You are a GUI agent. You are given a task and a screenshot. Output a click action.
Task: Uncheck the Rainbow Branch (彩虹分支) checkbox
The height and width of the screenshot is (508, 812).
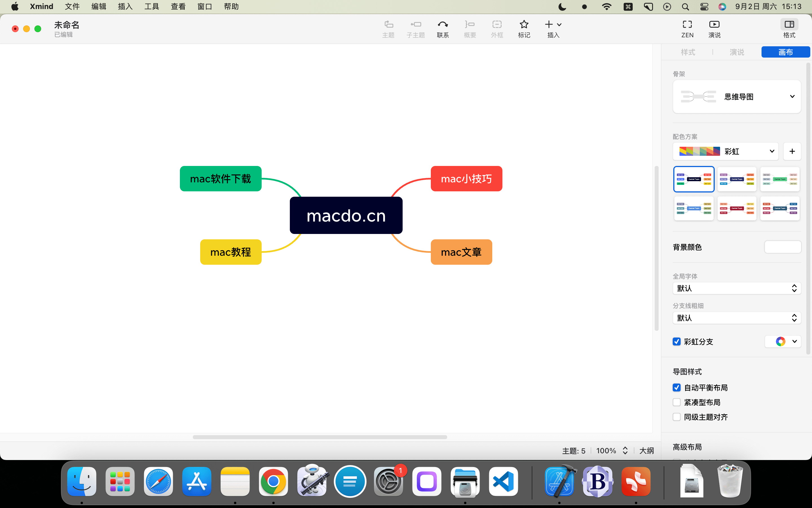pos(676,341)
